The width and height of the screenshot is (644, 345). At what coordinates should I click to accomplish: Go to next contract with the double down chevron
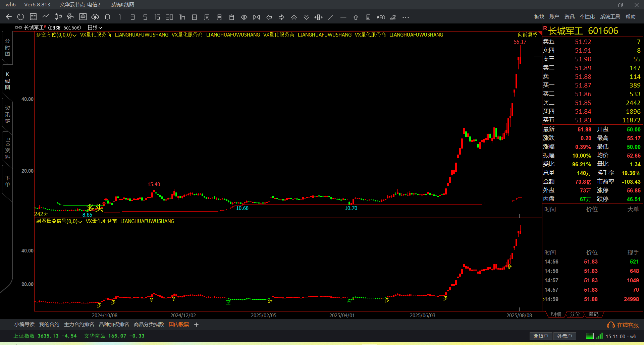[306, 17]
